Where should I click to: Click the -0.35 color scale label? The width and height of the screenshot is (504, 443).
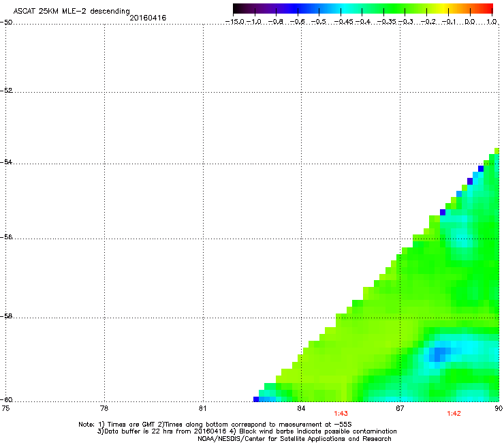coord(387,22)
